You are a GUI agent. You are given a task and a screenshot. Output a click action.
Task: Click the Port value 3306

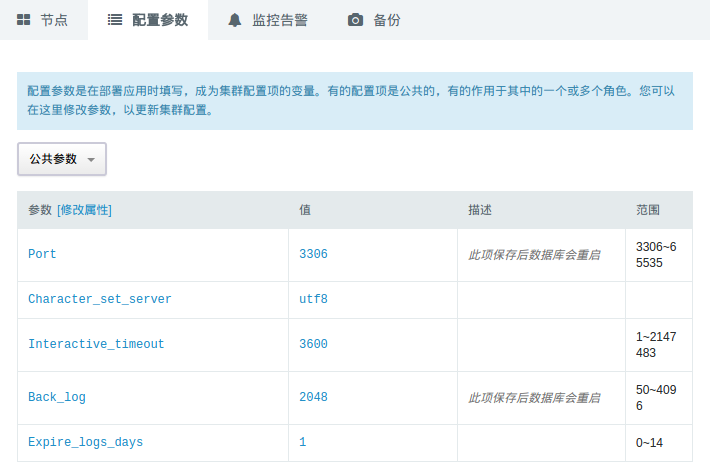point(313,255)
